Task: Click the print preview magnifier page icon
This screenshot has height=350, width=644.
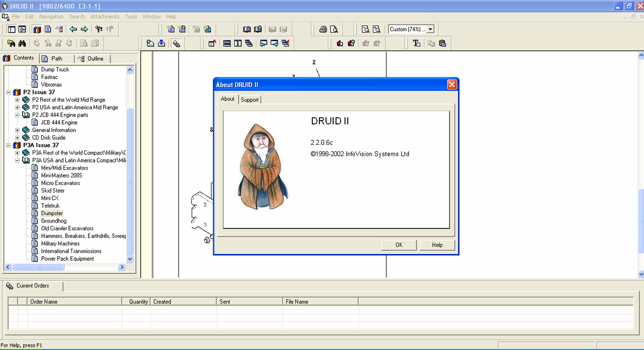Action: coord(334,29)
